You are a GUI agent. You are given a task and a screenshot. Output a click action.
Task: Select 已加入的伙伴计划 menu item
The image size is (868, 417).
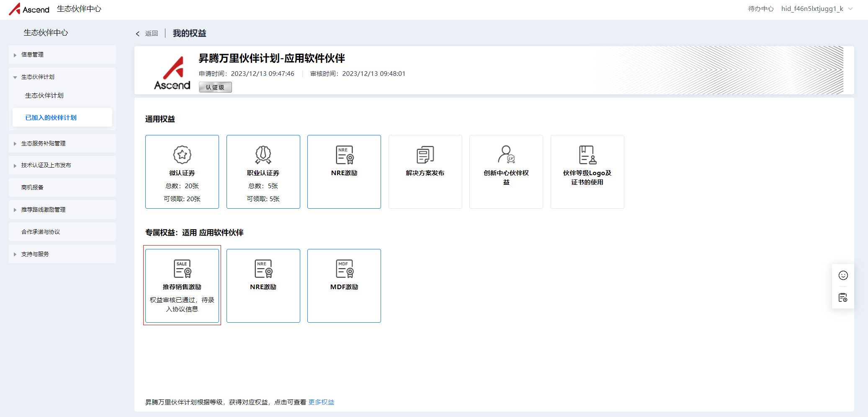tap(62, 117)
